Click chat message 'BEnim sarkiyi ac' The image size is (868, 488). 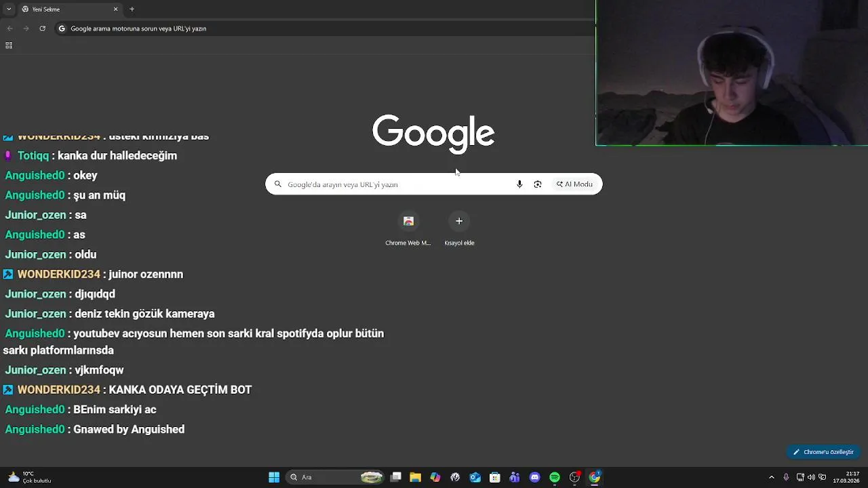115,409
